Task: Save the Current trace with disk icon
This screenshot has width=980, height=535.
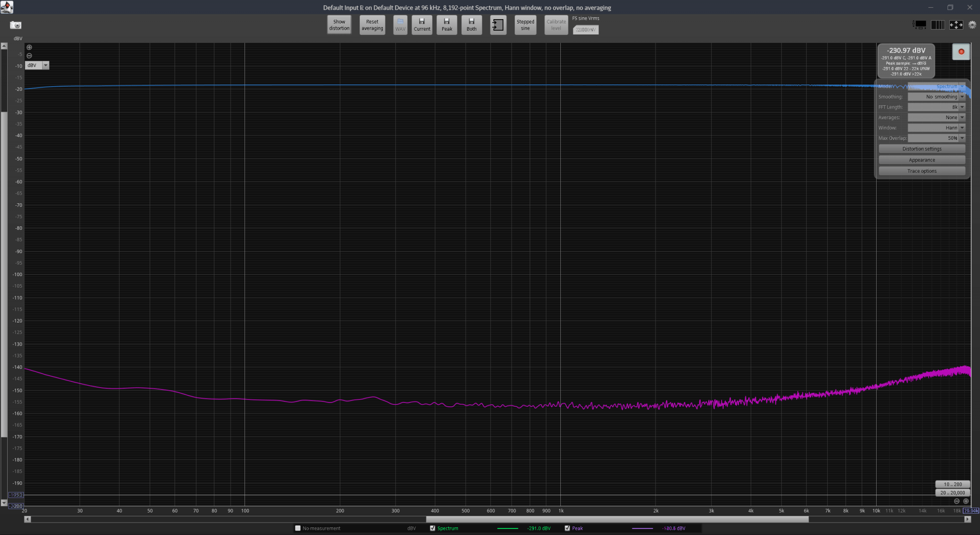Action: point(422,25)
